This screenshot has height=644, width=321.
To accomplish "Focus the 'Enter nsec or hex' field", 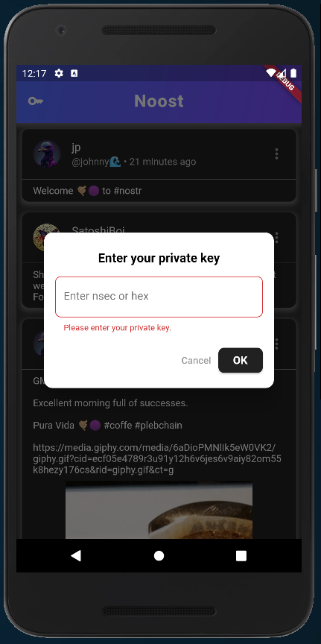I will click(x=159, y=297).
